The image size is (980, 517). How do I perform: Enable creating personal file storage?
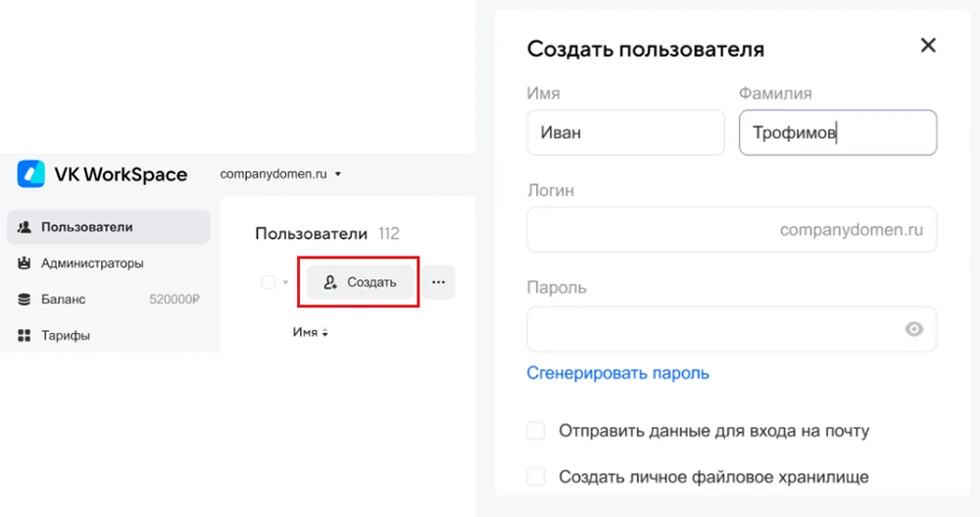click(536, 477)
